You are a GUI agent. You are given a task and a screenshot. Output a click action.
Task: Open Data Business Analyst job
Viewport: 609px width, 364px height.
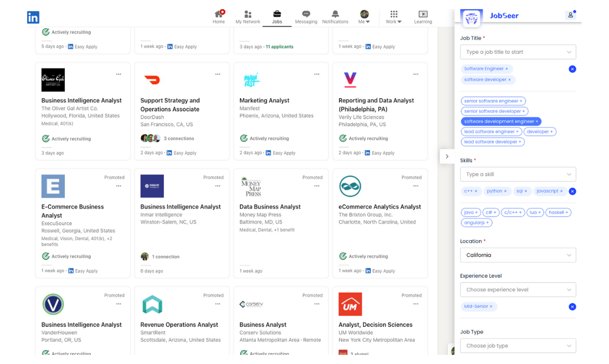coord(270,207)
